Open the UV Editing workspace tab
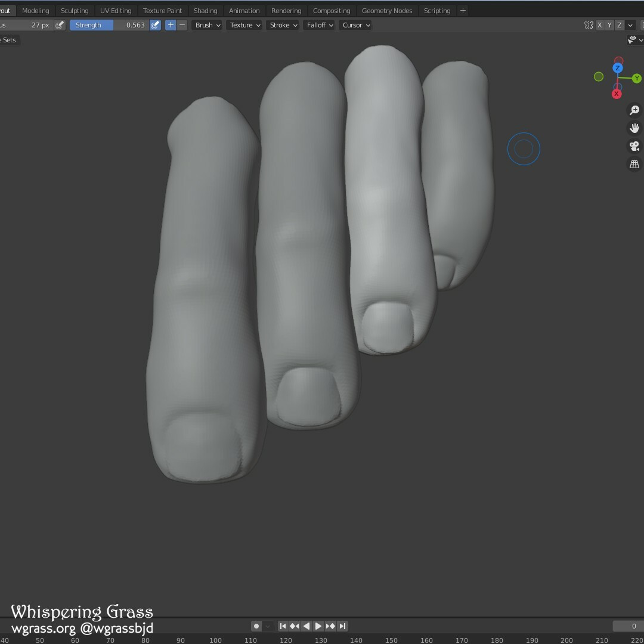The image size is (644, 644). [116, 11]
